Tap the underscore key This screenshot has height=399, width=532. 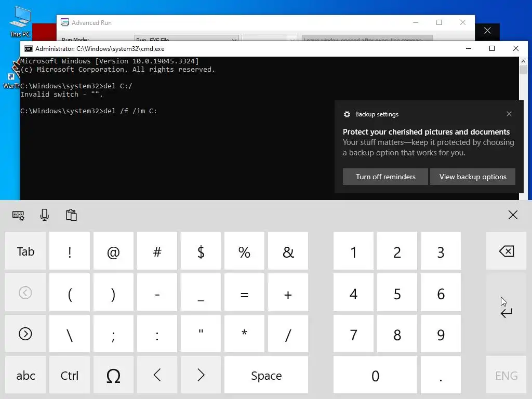click(201, 292)
